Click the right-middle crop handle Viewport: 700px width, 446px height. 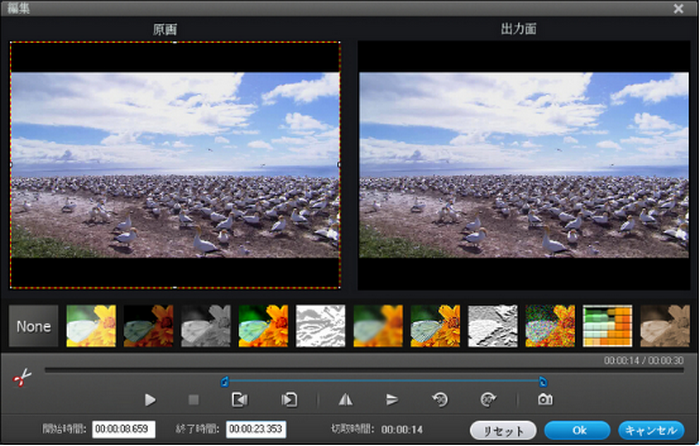click(339, 165)
